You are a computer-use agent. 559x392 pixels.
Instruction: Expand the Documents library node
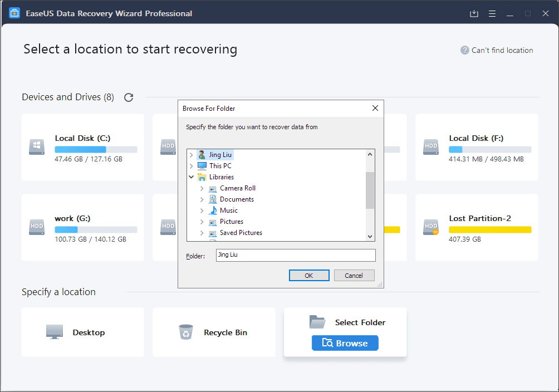click(202, 199)
